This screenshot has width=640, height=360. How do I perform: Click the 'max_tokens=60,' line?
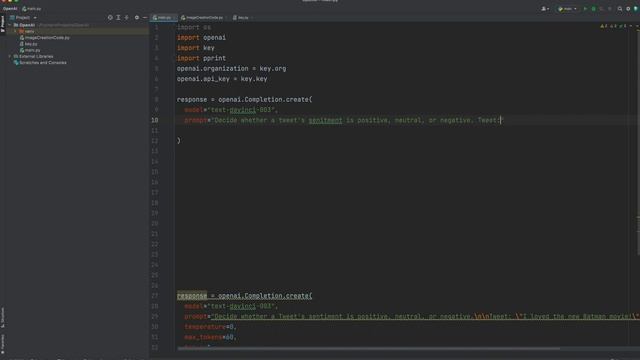[210, 337]
